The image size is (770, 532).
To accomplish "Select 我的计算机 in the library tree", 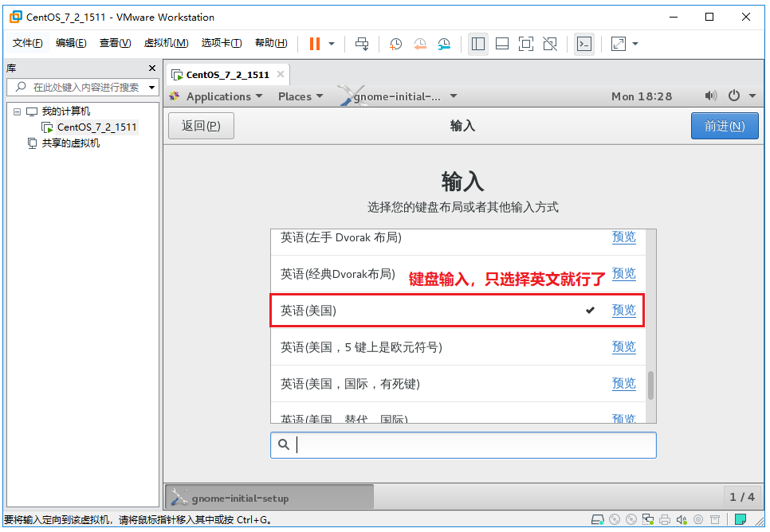I will [66, 111].
